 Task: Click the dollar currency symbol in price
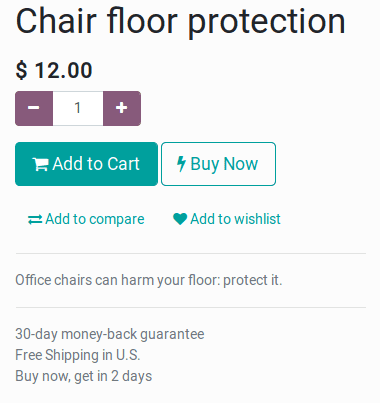coord(21,70)
